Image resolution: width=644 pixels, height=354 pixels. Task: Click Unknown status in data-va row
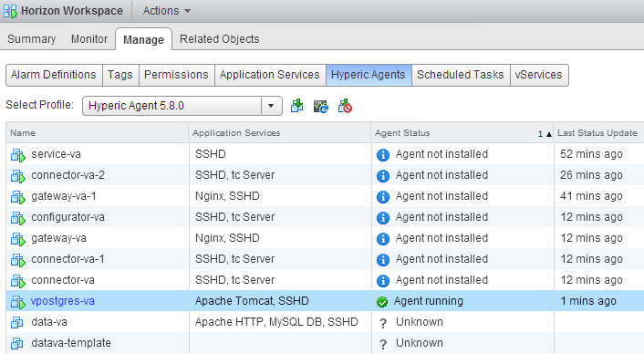pos(420,322)
